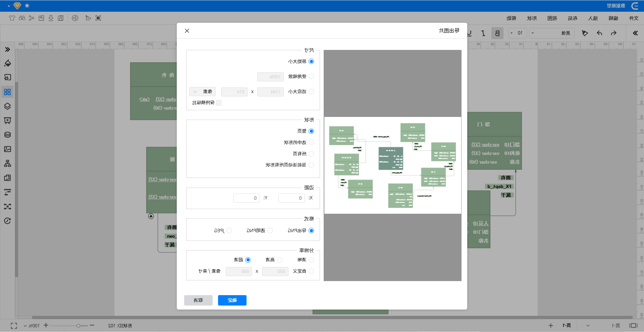Switch to 页-1 page tab
Viewport: 644px width, 332px height.
(567, 326)
